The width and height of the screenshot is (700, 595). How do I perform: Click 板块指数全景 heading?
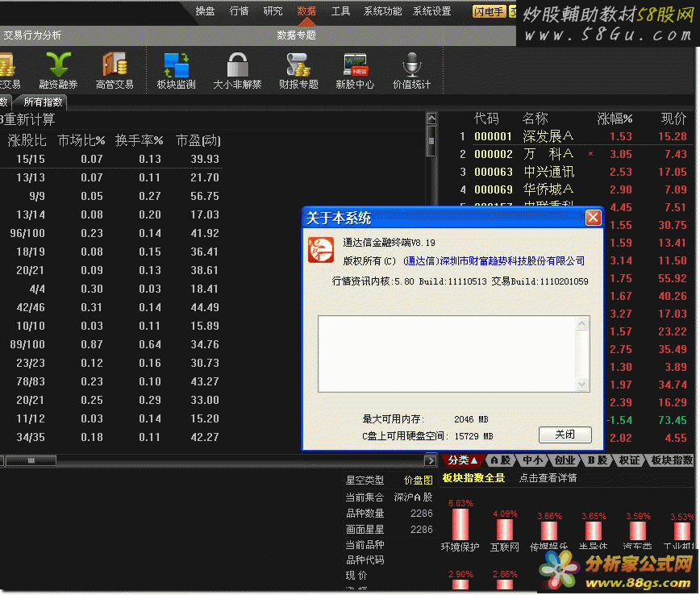[473, 478]
